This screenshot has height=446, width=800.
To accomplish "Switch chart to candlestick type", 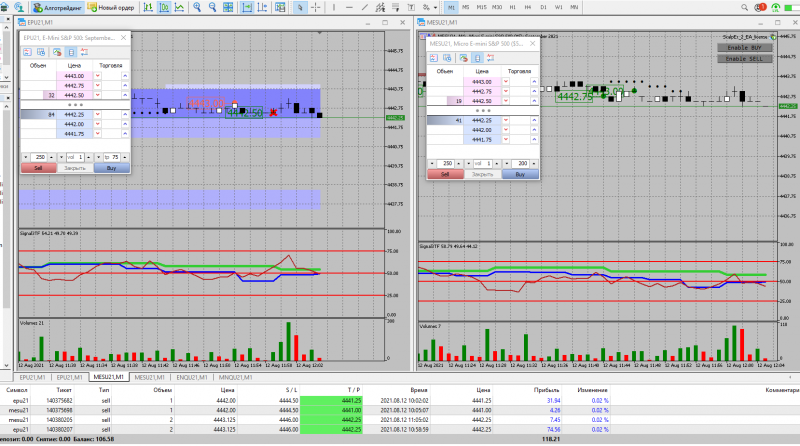I will 164,8.
